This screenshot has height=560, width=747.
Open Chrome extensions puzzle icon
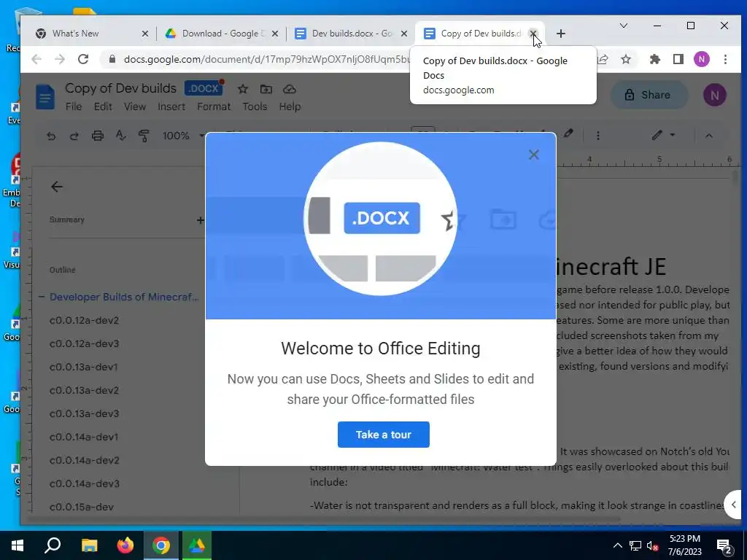[x=655, y=59]
